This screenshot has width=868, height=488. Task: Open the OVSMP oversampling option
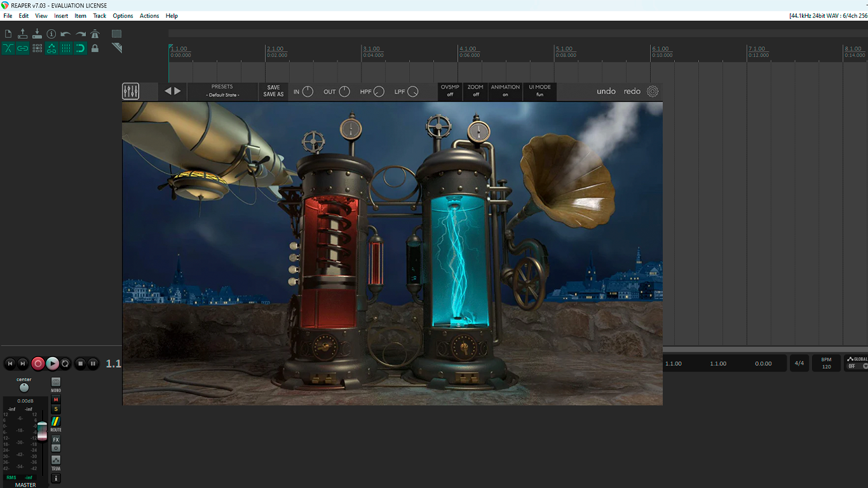tap(450, 91)
